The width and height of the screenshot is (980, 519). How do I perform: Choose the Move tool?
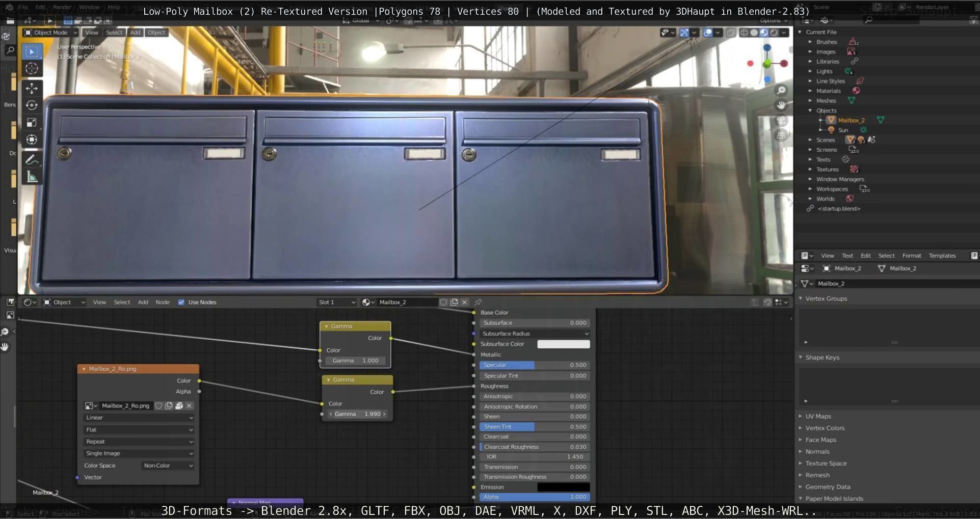32,88
